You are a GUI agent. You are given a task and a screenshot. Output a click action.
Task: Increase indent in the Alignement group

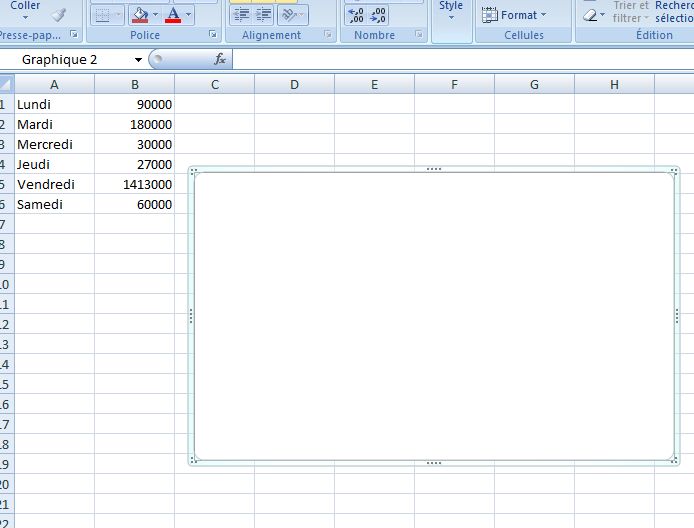[x=263, y=14]
